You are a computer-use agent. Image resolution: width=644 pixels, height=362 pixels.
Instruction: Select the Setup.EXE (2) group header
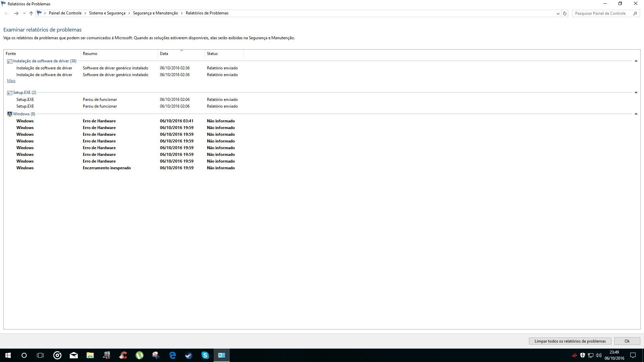pos(24,93)
